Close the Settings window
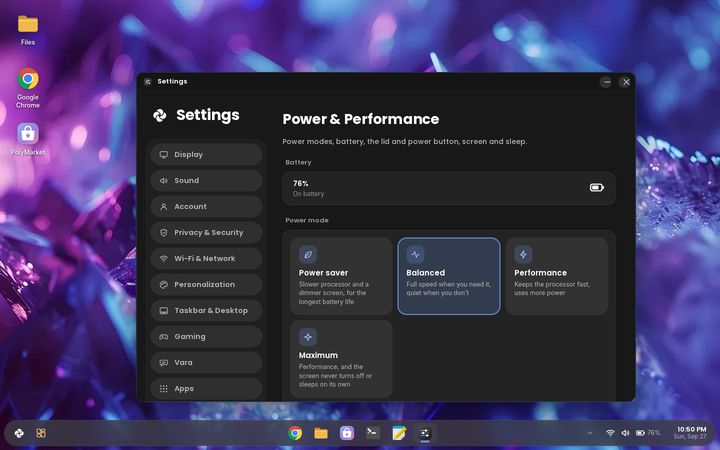Viewport: 720px width, 450px height. pos(626,82)
